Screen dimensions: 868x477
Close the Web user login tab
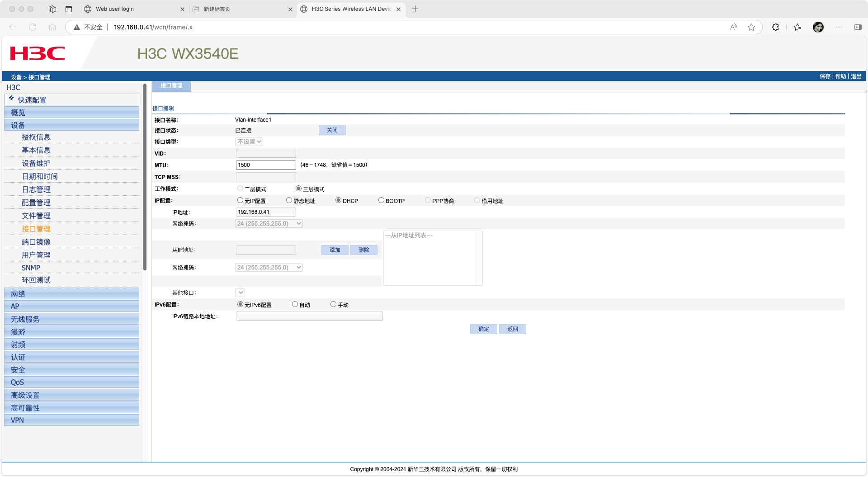pos(182,9)
